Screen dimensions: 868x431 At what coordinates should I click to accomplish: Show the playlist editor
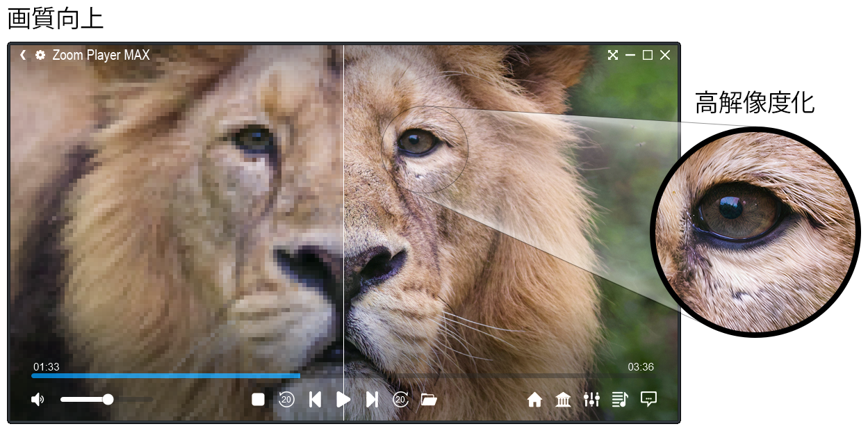[620, 400]
